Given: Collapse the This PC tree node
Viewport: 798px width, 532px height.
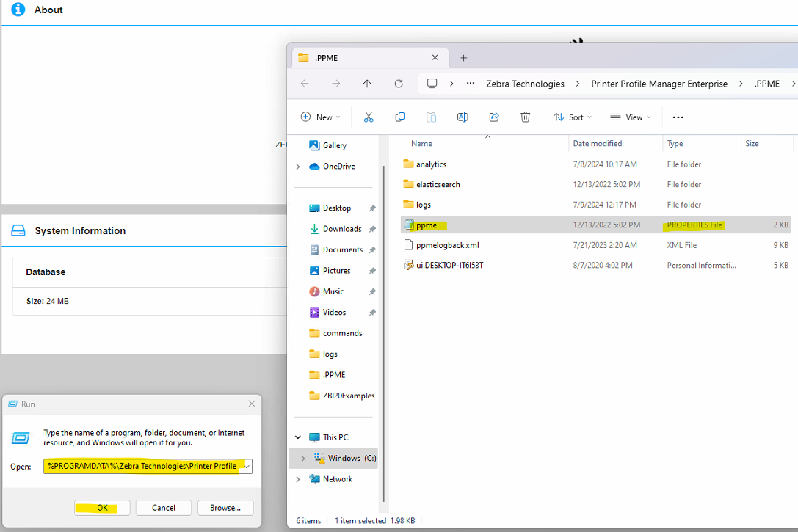Looking at the screenshot, I should [x=297, y=437].
